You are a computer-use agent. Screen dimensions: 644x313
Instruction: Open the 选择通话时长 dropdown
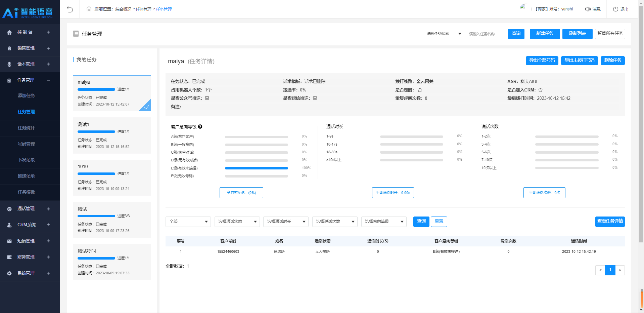286,222
